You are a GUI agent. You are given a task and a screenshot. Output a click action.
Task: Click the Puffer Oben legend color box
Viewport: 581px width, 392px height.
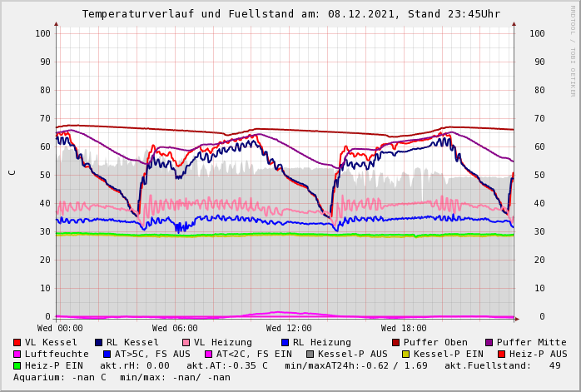click(x=396, y=342)
